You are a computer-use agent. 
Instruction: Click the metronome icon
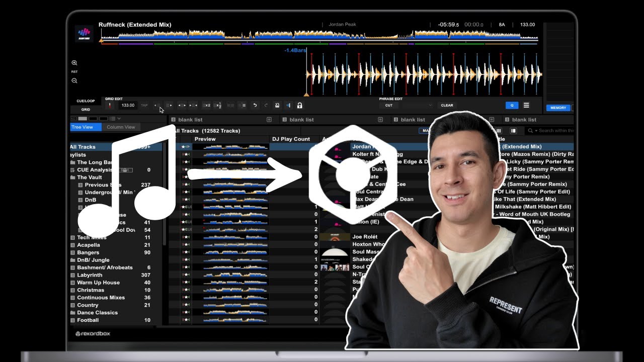point(277,105)
